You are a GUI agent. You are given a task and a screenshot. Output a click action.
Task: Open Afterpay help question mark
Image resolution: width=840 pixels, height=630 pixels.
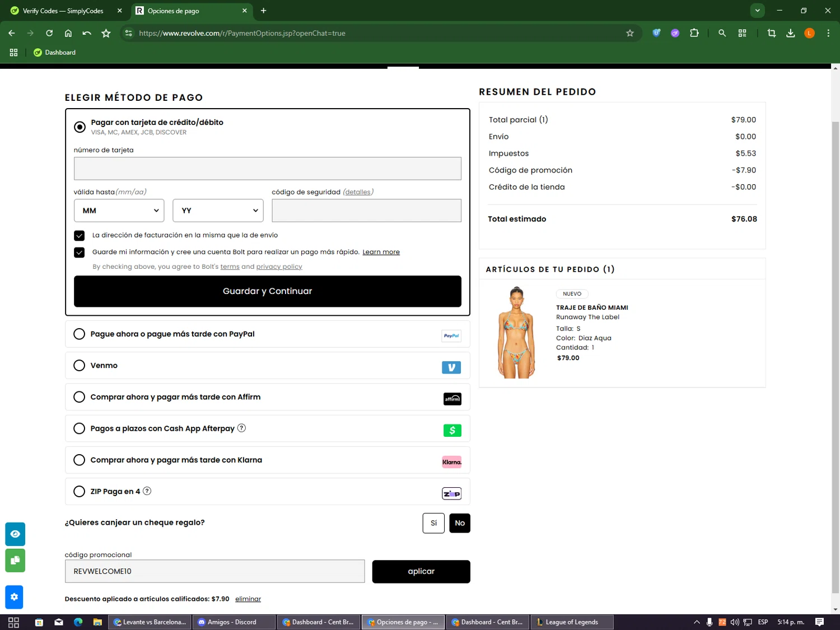(x=241, y=428)
